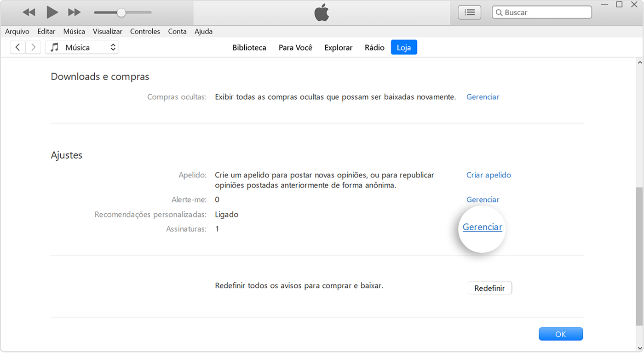
Task: Go back with the left chevron
Action: (17, 47)
